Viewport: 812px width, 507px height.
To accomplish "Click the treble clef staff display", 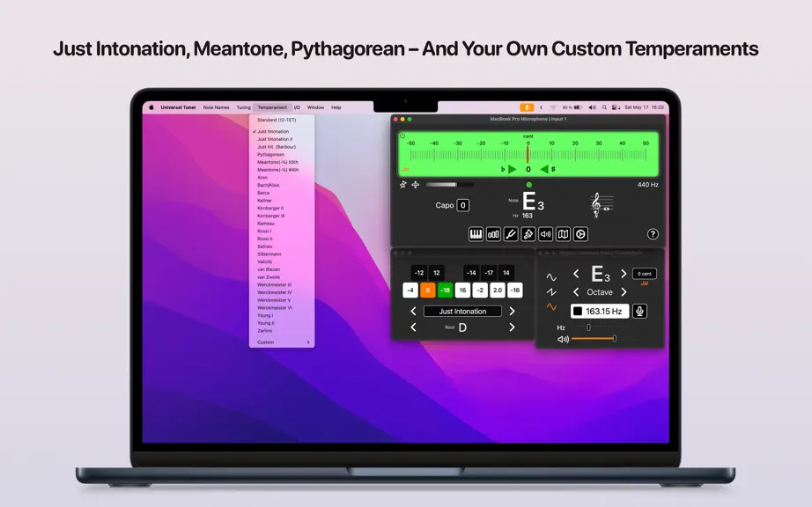I will [x=602, y=205].
